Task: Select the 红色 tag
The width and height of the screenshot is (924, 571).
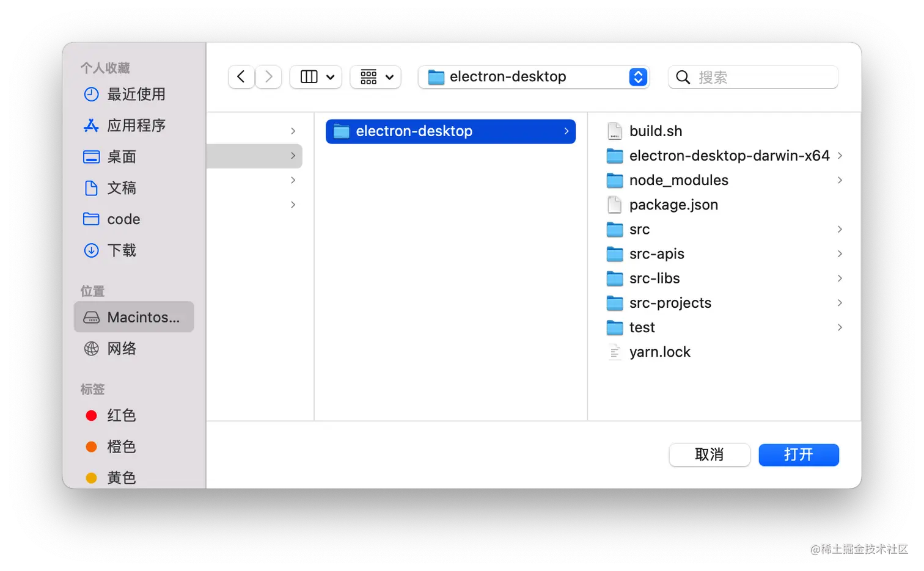Action: (121, 415)
